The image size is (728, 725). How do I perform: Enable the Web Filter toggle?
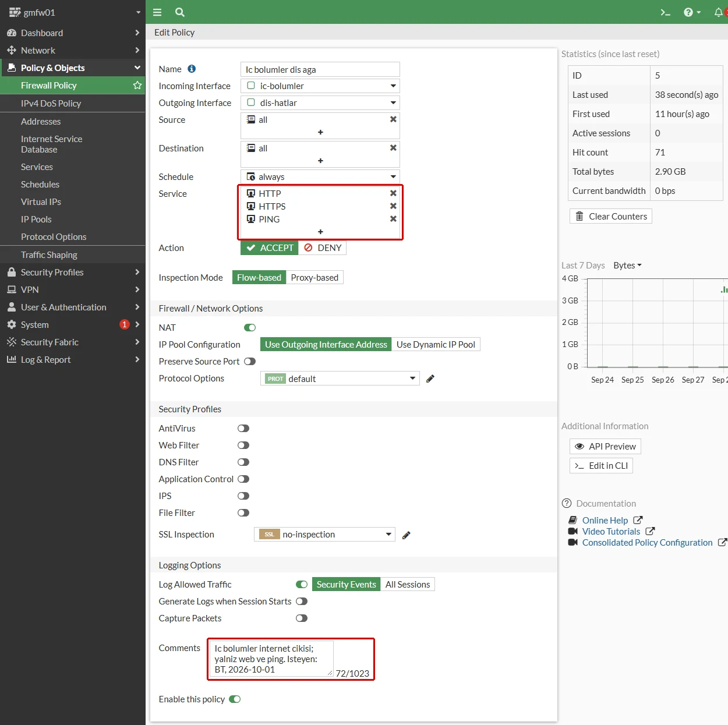pos(243,445)
